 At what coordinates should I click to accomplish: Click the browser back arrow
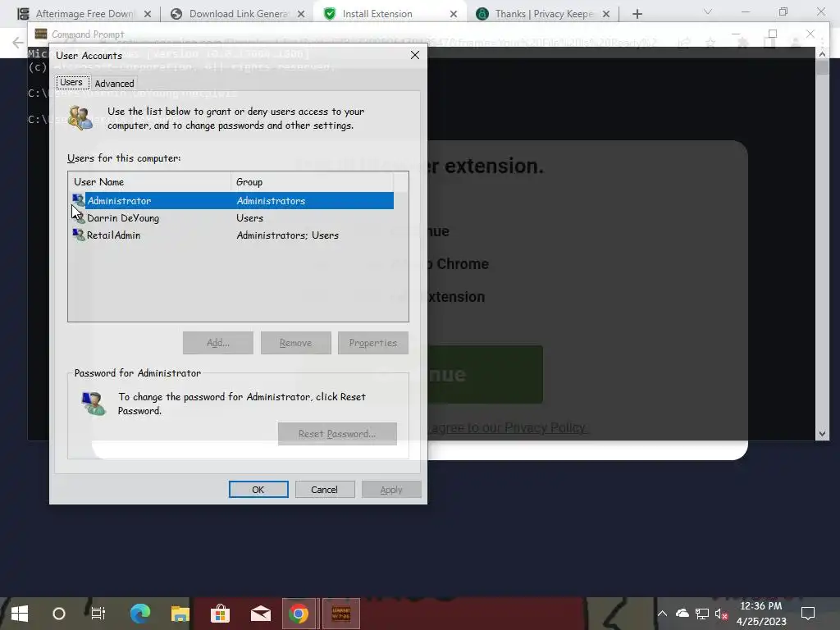point(18,43)
